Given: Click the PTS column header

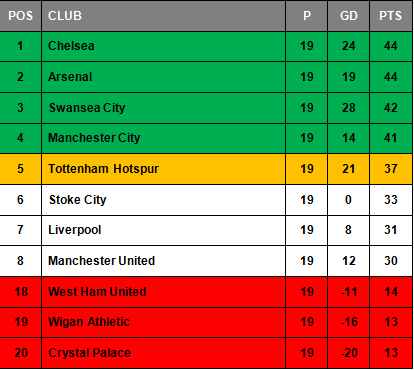Looking at the screenshot, I should pyautogui.click(x=391, y=16).
